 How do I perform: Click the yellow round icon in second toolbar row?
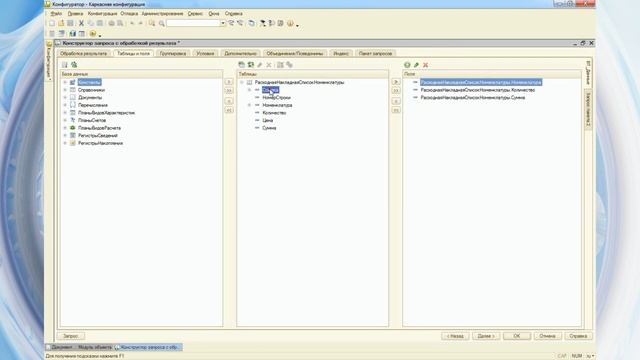tap(93, 34)
